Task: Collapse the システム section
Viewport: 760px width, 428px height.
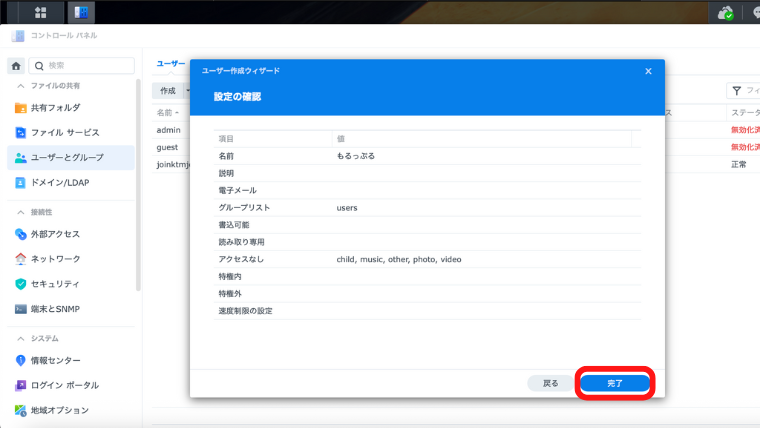Action: point(20,338)
